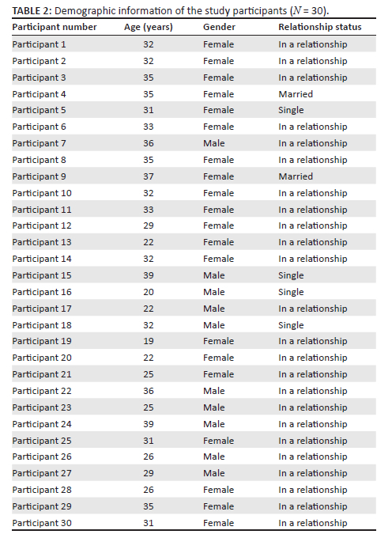Viewport: 392px width, 538px height.
Task: Click the 'Relationship status' column header
Action: [x=320, y=27]
